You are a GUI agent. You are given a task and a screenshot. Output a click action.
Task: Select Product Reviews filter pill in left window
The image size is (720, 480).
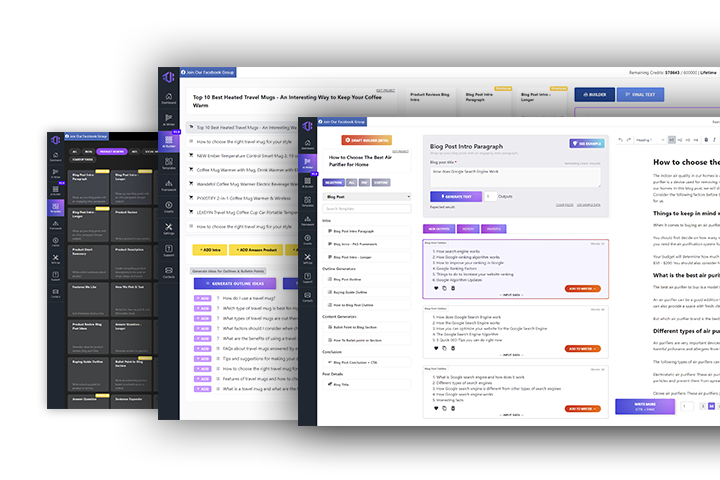click(x=112, y=152)
